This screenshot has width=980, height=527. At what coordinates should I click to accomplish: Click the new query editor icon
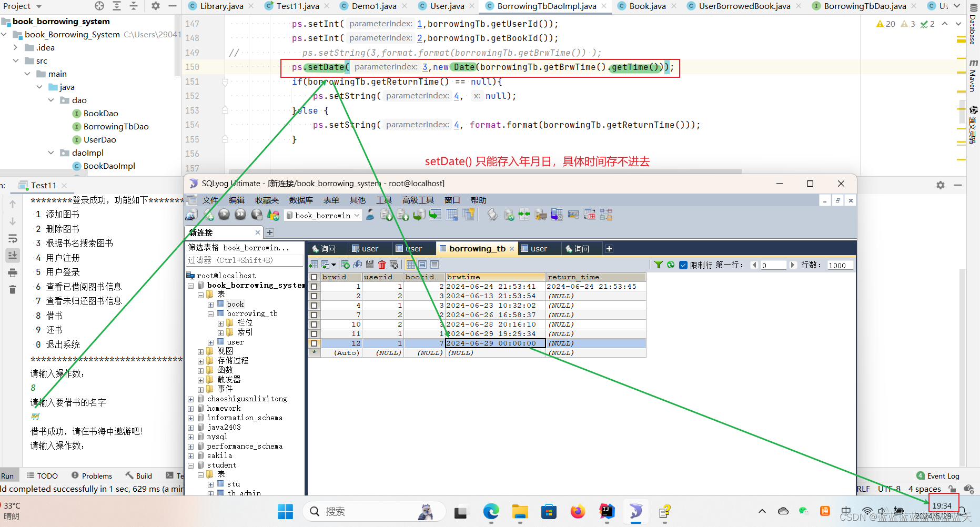point(209,215)
